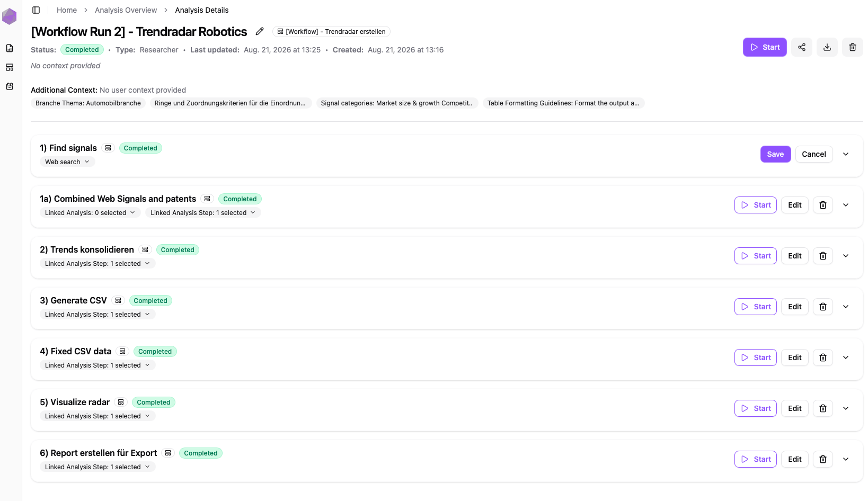Toggle the sidebar panel icon
Screen dimensions: 868x501
pyautogui.click(x=36, y=10)
